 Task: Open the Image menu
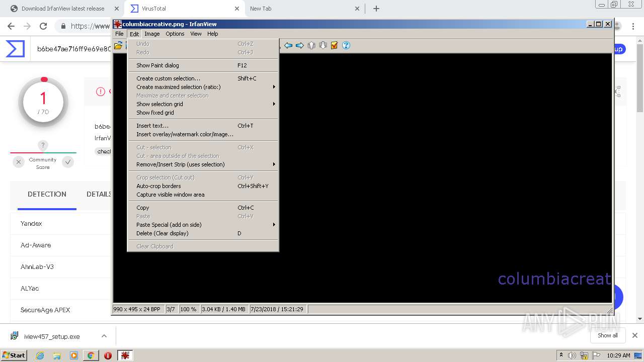pos(152,34)
